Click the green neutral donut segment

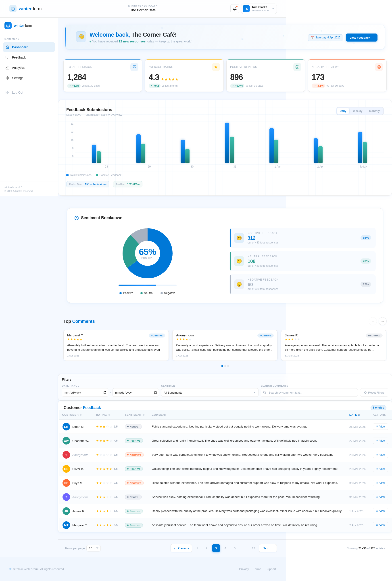[x=129, y=252]
